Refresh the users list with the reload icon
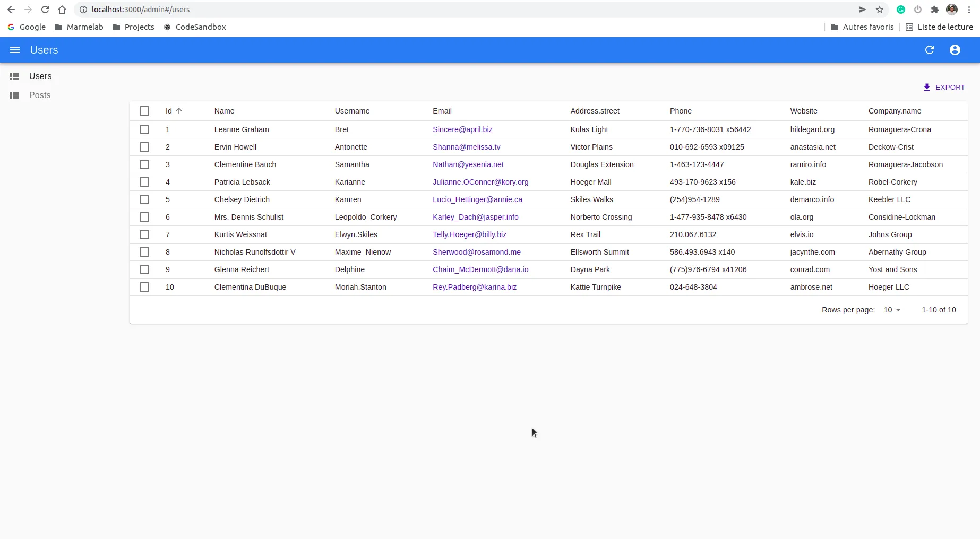This screenshot has width=980, height=539. 930,50
